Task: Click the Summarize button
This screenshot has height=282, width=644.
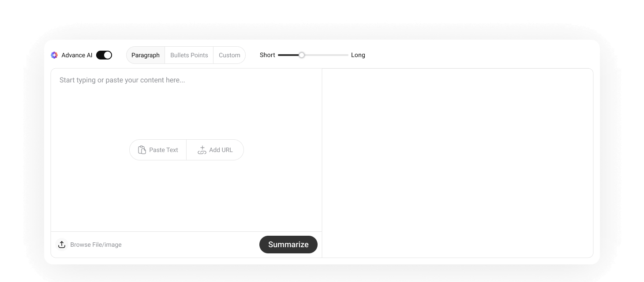Action: point(288,245)
